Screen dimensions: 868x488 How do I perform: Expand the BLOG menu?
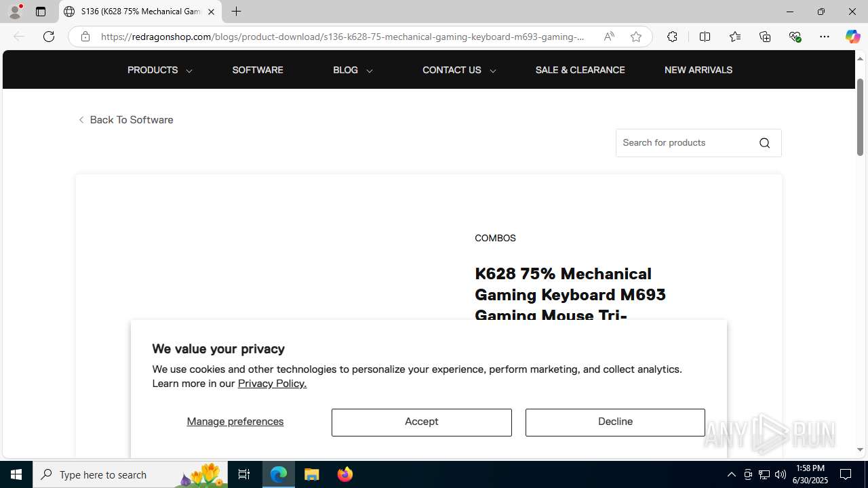(x=353, y=70)
